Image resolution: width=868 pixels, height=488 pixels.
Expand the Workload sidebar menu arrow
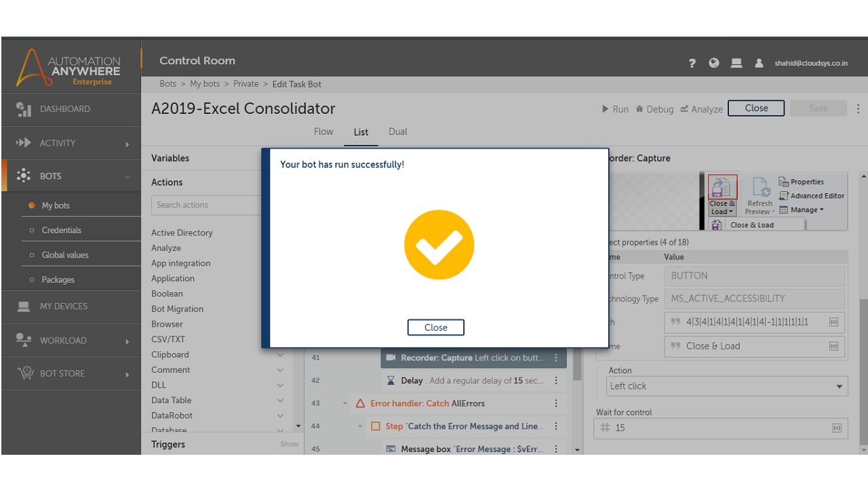127,341
